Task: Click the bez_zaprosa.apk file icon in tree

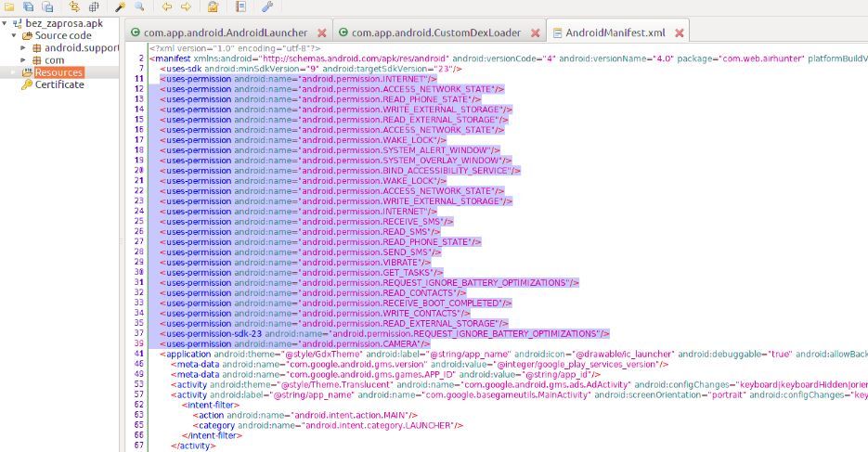Action: click(18, 24)
